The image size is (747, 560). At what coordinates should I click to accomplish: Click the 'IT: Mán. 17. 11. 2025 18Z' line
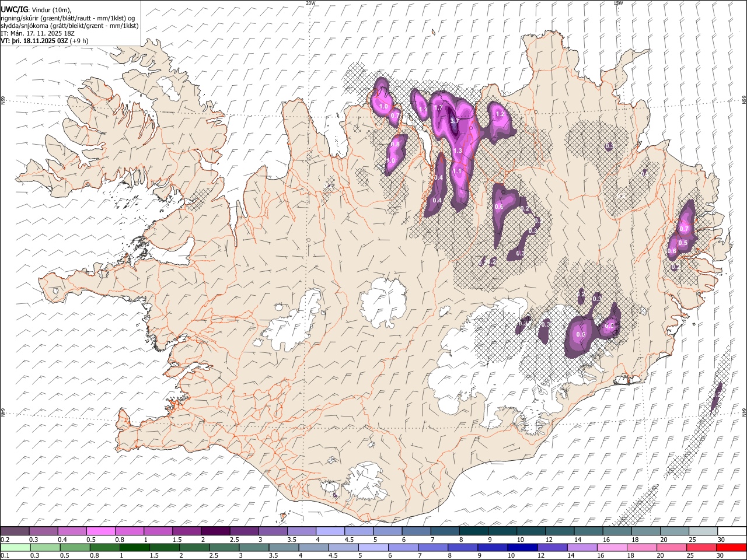(38, 33)
